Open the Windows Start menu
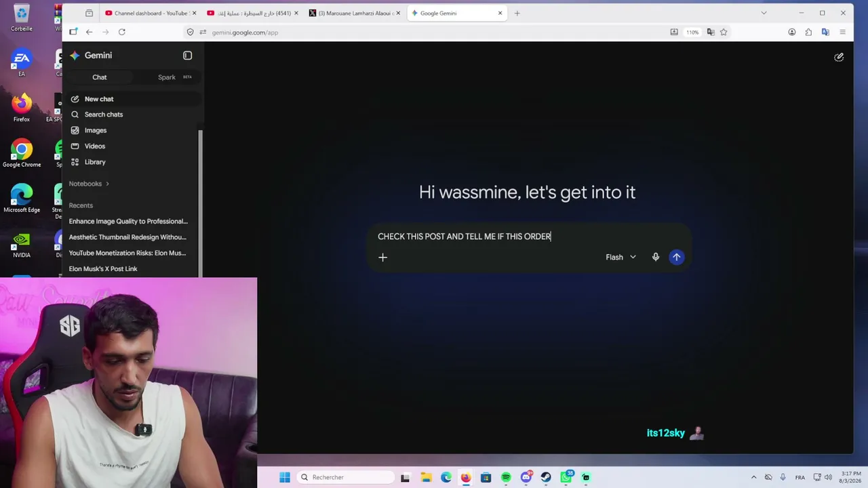The image size is (868, 488). (x=285, y=477)
